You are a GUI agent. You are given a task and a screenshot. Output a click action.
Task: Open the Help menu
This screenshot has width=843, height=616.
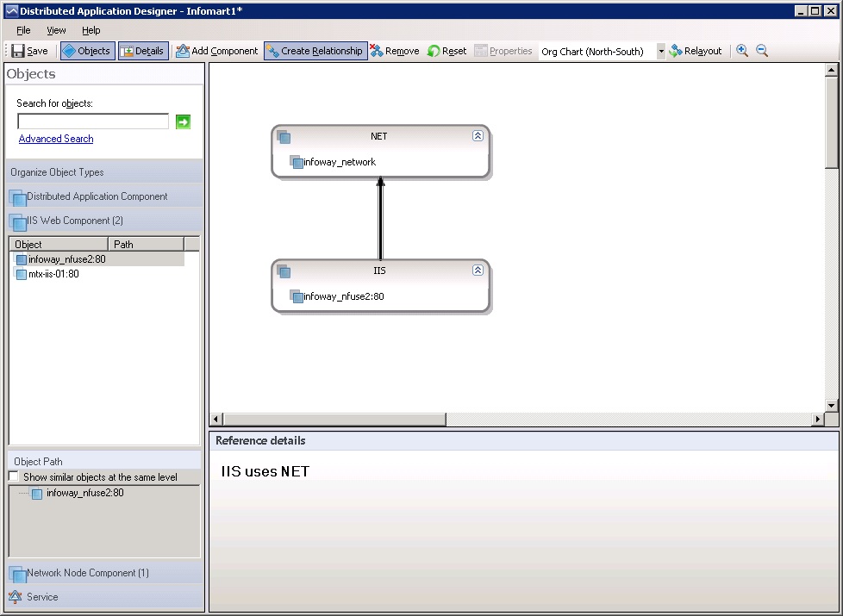point(91,30)
